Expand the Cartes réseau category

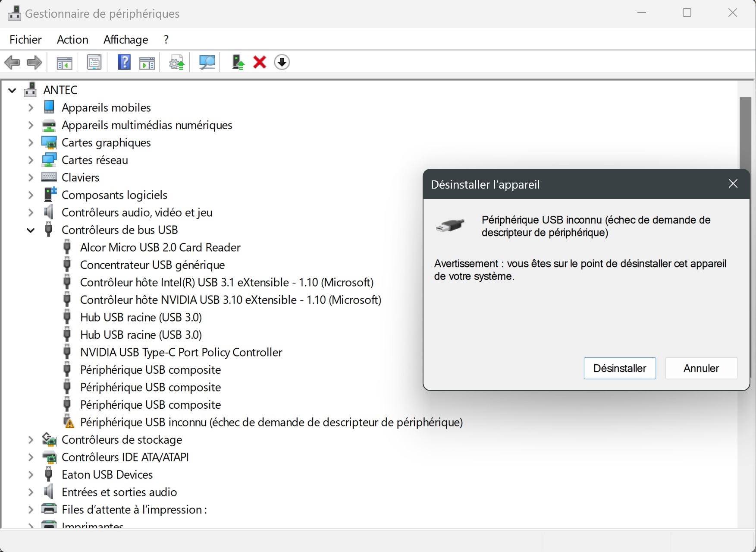pyautogui.click(x=31, y=160)
